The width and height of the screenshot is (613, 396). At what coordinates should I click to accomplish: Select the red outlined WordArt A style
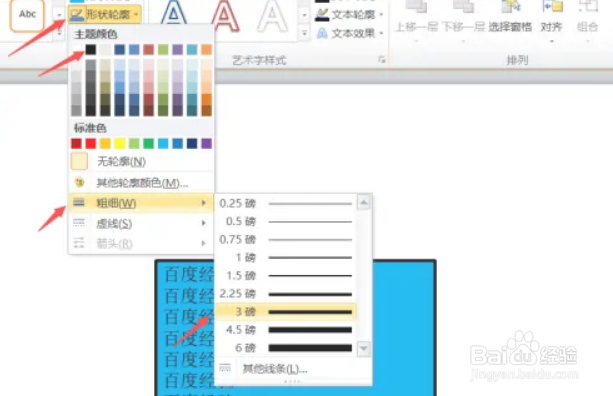225,16
